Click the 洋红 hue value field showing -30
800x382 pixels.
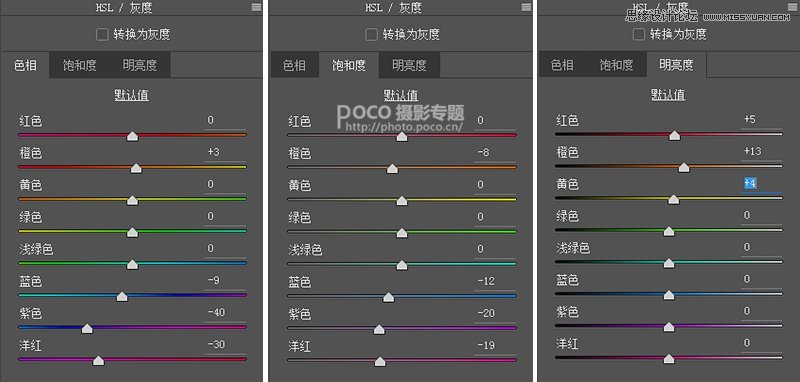225,345
